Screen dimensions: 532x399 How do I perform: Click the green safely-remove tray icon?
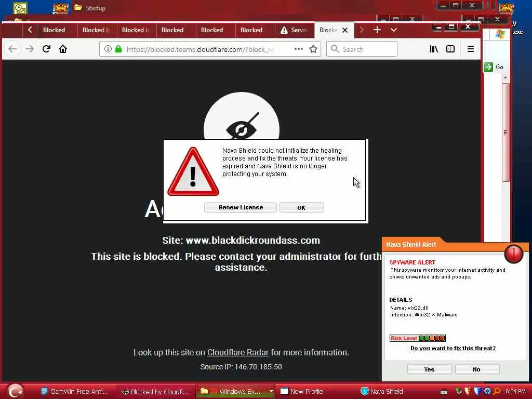click(459, 392)
